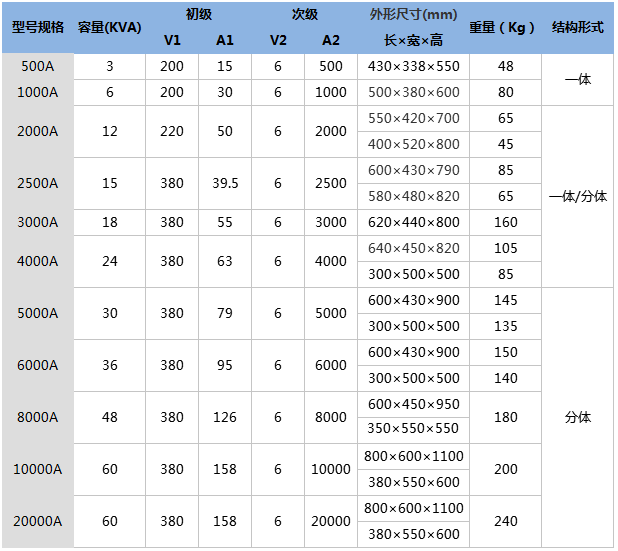Viewport: 618px width, 551px height.
Task: Select model 2000A in first column
Action: click(38, 131)
